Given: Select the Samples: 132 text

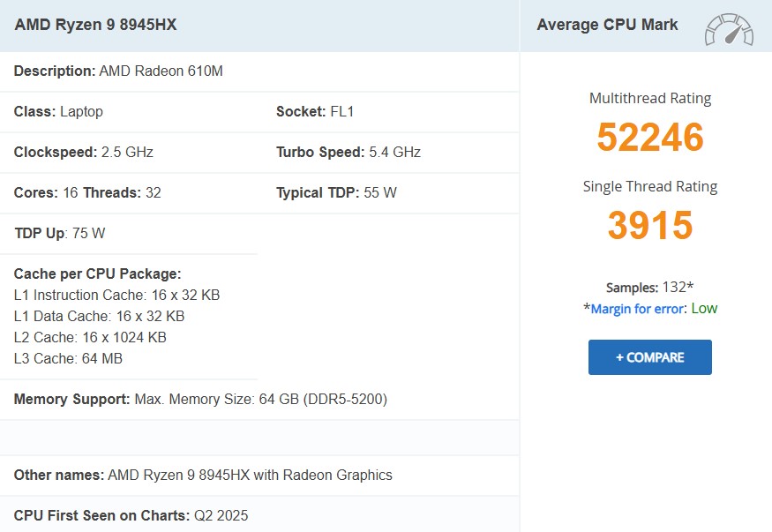Looking at the screenshot, I should (649, 288).
